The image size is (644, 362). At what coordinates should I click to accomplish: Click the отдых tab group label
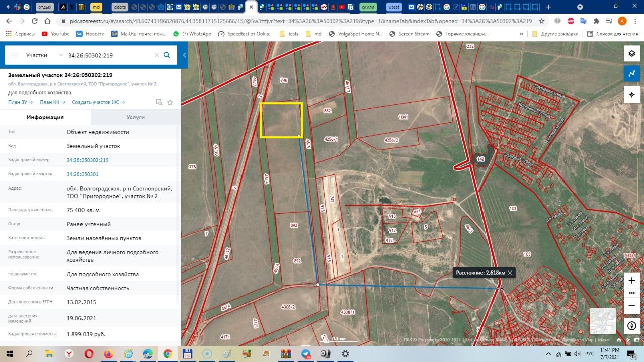tap(45, 7)
